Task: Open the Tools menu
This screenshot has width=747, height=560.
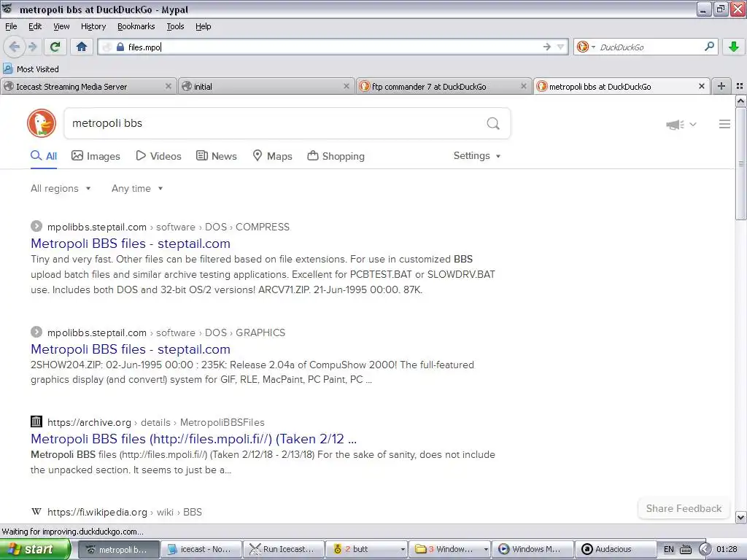Action: (x=175, y=26)
